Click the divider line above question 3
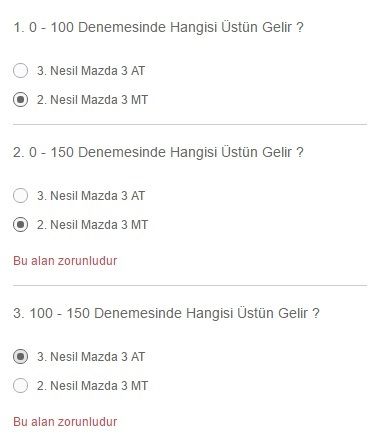This screenshot has width=370, height=444. coord(190,285)
